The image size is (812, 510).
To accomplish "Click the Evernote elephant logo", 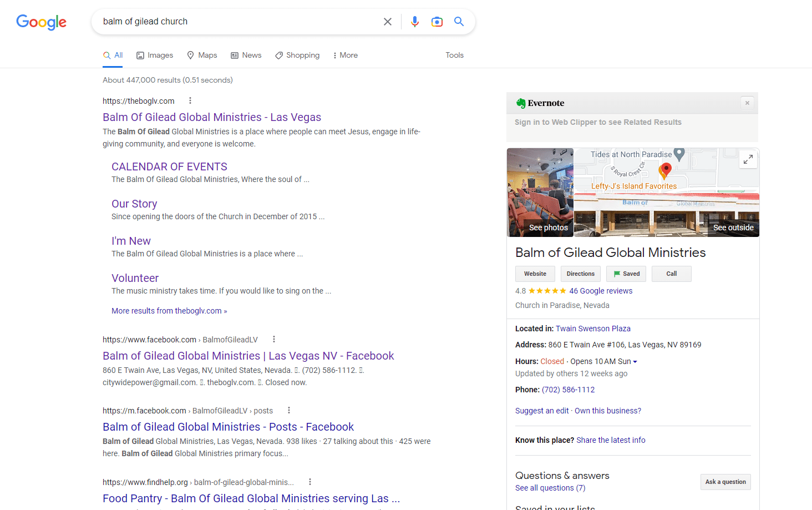I will (521, 103).
